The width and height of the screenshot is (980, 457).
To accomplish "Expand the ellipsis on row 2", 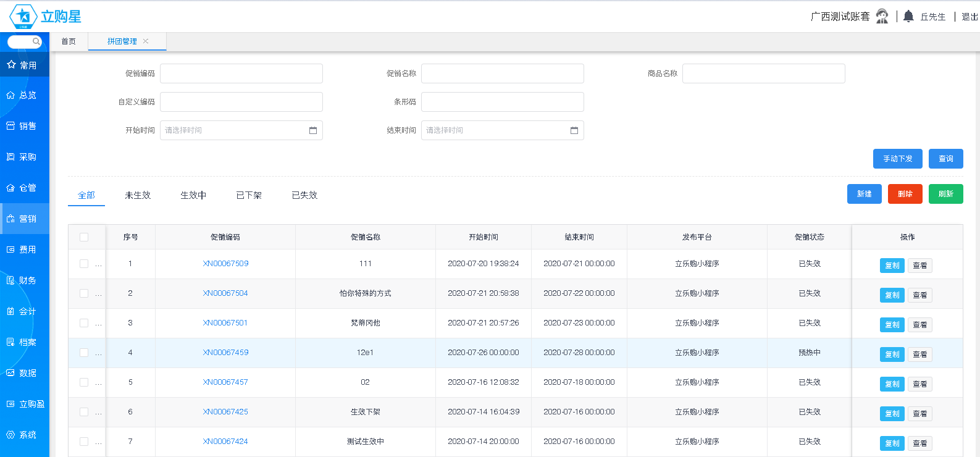I will [99, 294].
